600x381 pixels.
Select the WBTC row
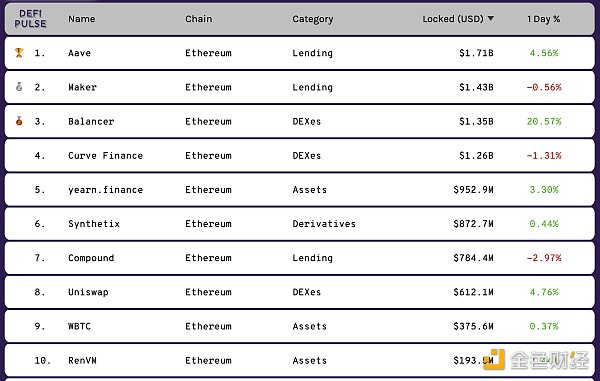pos(300,326)
